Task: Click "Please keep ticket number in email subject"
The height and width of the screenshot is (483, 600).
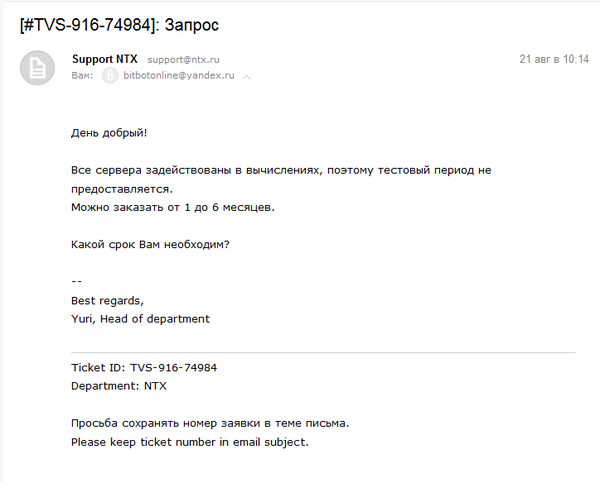Action: pyautogui.click(x=190, y=441)
